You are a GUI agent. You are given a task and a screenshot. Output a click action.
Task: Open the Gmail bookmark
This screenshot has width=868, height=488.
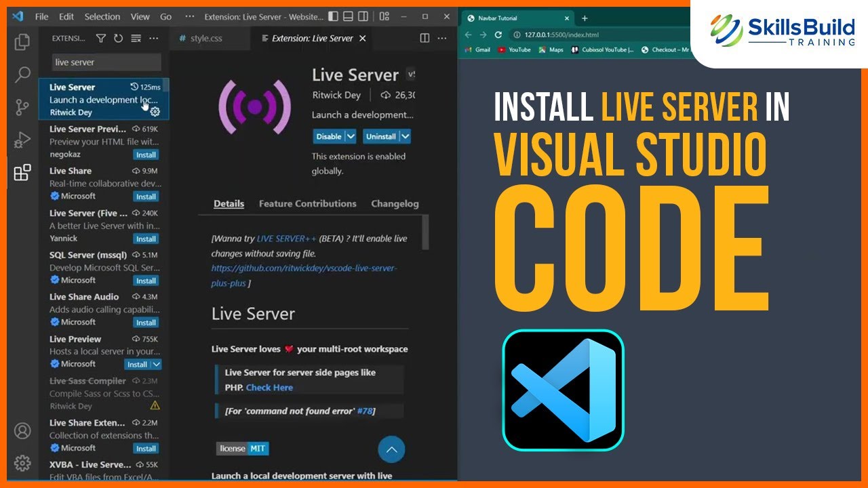(477, 49)
